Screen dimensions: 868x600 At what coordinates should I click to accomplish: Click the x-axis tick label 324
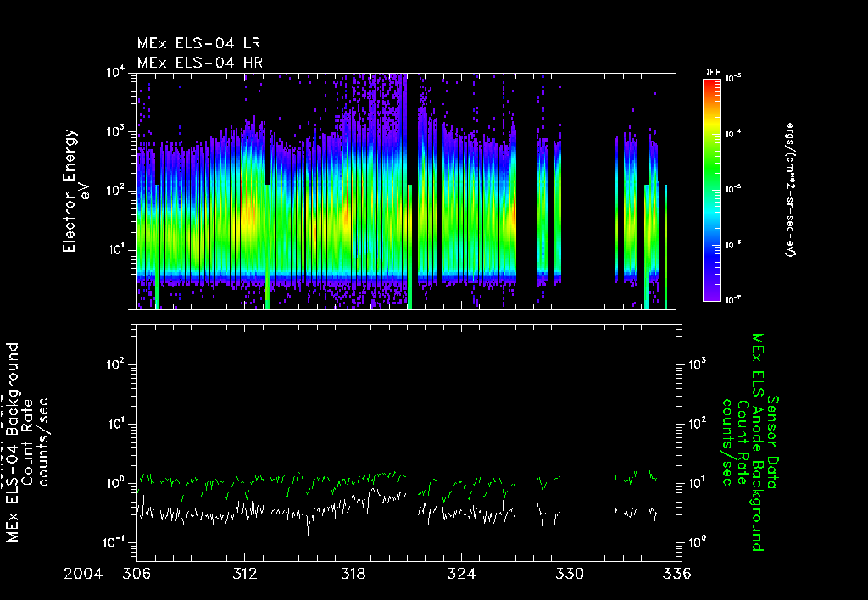pyautogui.click(x=461, y=574)
